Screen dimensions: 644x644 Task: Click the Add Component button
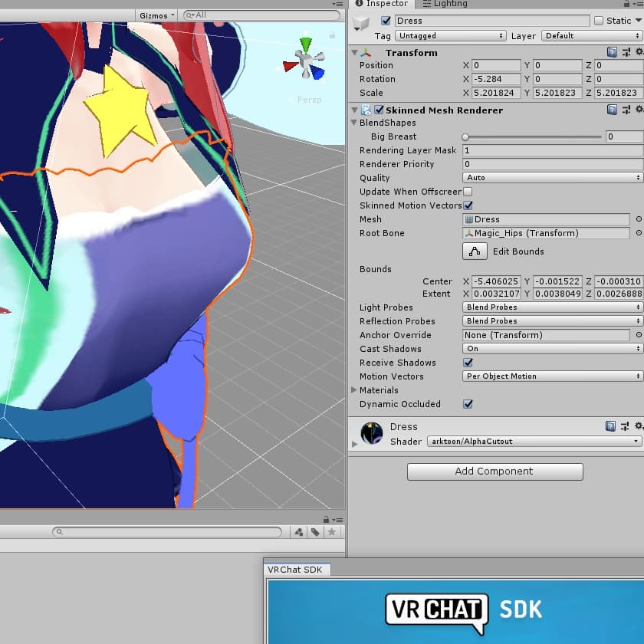[x=495, y=472]
